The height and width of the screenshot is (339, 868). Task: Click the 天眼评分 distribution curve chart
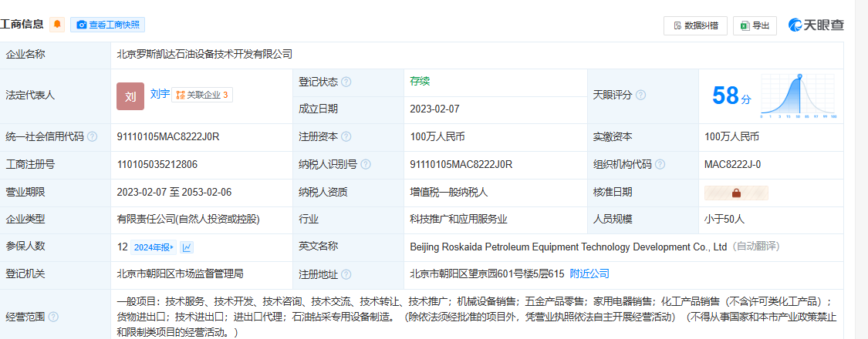coord(799,96)
